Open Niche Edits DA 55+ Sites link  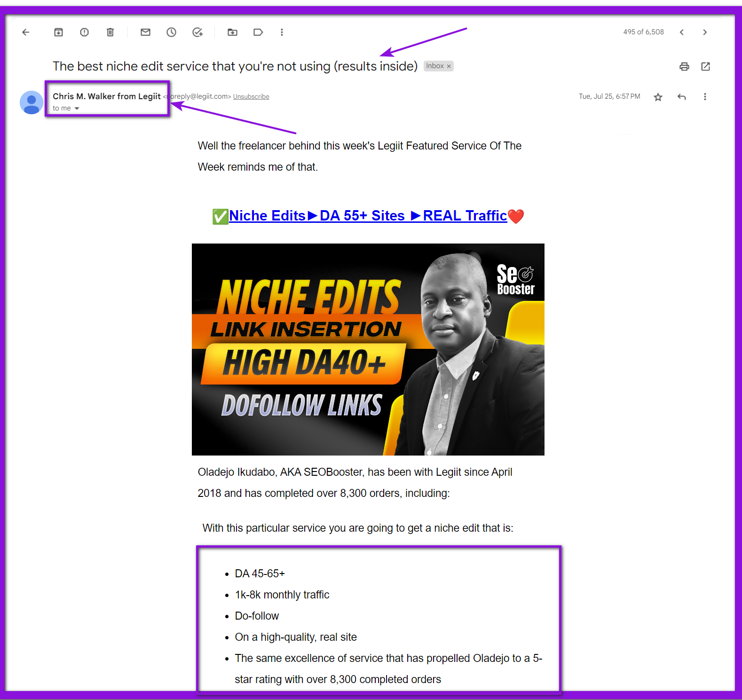point(368,216)
